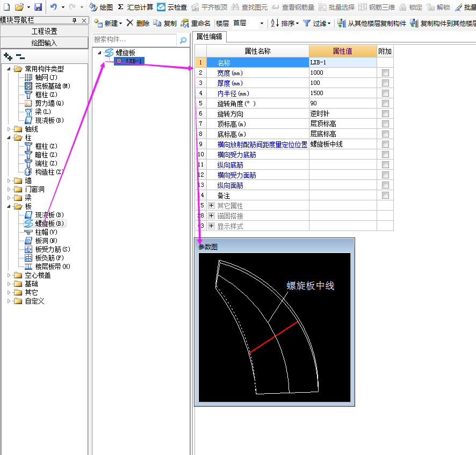Click 查看钢筋量 toolbar item

(293, 7)
